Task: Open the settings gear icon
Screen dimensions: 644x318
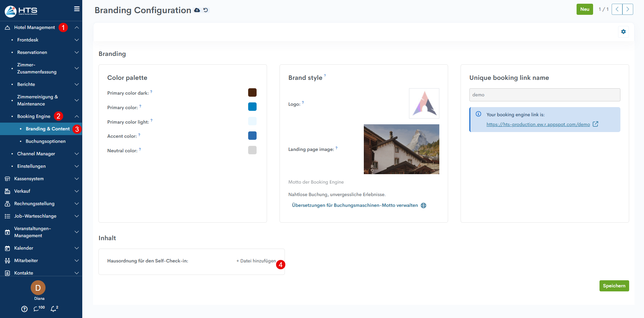Action: click(623, 32)
